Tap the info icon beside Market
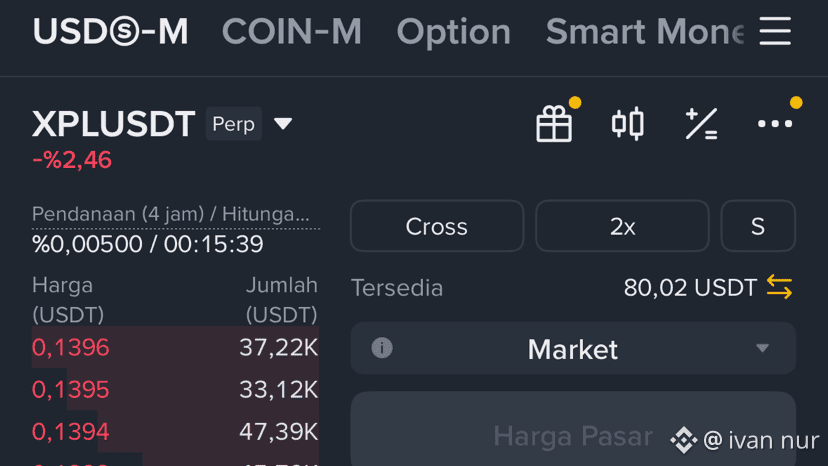Image resolution: width=828 pixels, height=466 pixels. pyautogui.click(x=382, y=348)
